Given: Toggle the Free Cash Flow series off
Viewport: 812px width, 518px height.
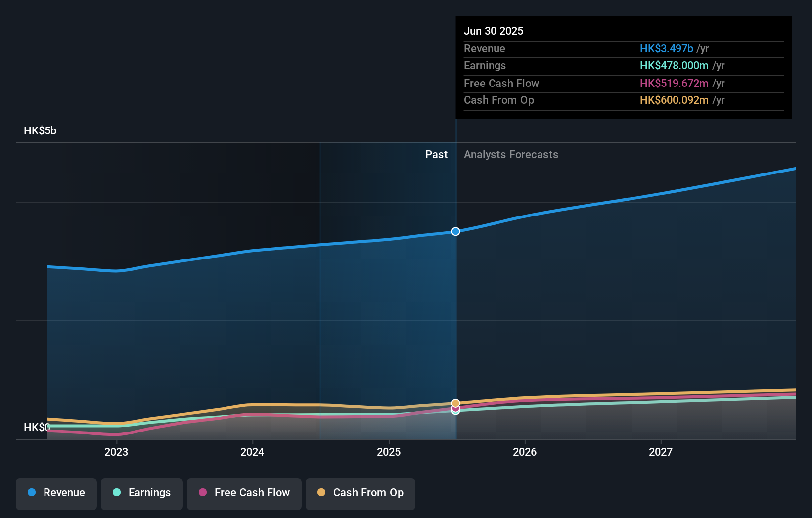Looking at the screenshot, I should tap(244, 494).
